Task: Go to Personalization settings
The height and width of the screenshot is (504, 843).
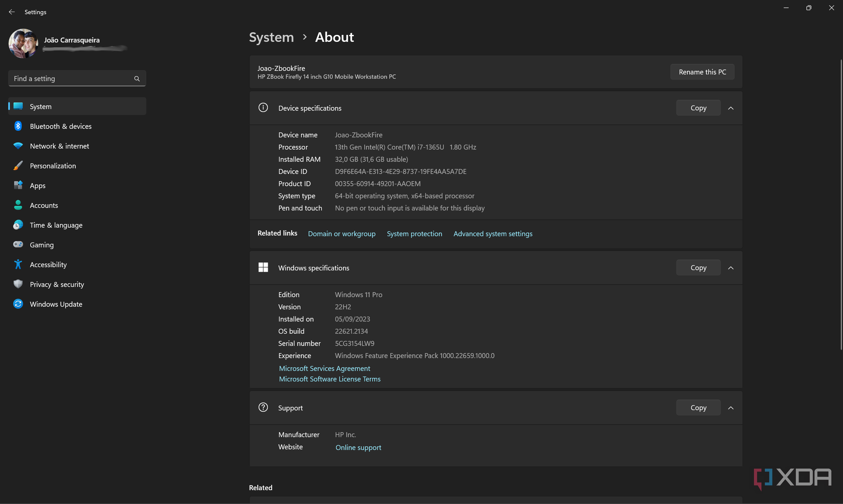Action: click(77, 166)
